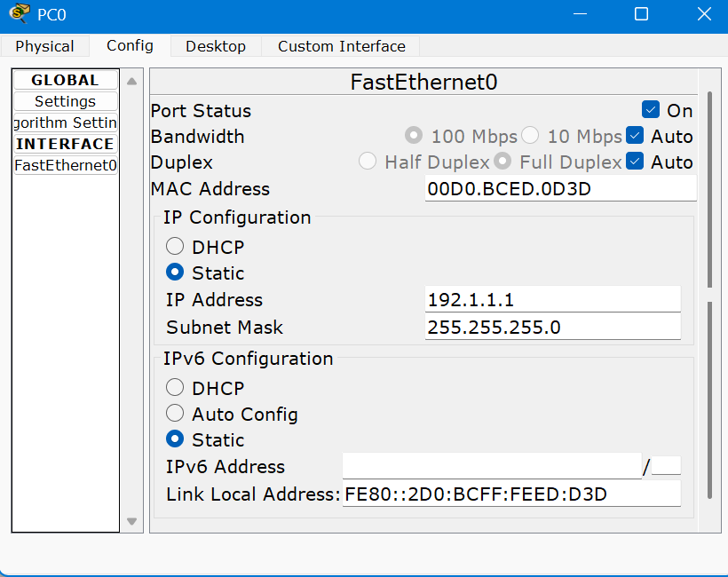Viewport: 728px width, 577px height.
Task: Select FastEthernet0 interface in sidebar
Action: pos(65,165)
